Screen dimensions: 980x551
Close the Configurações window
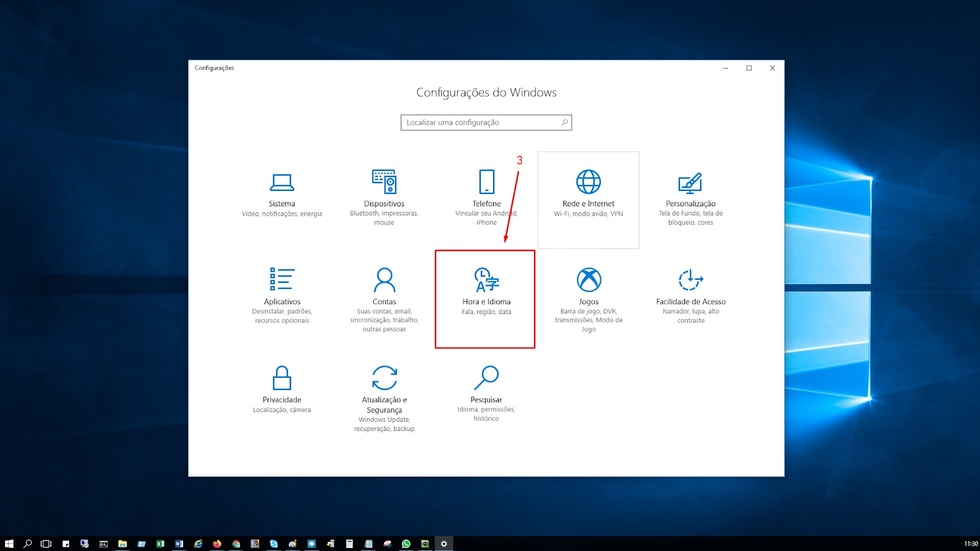tap(772, 68)
